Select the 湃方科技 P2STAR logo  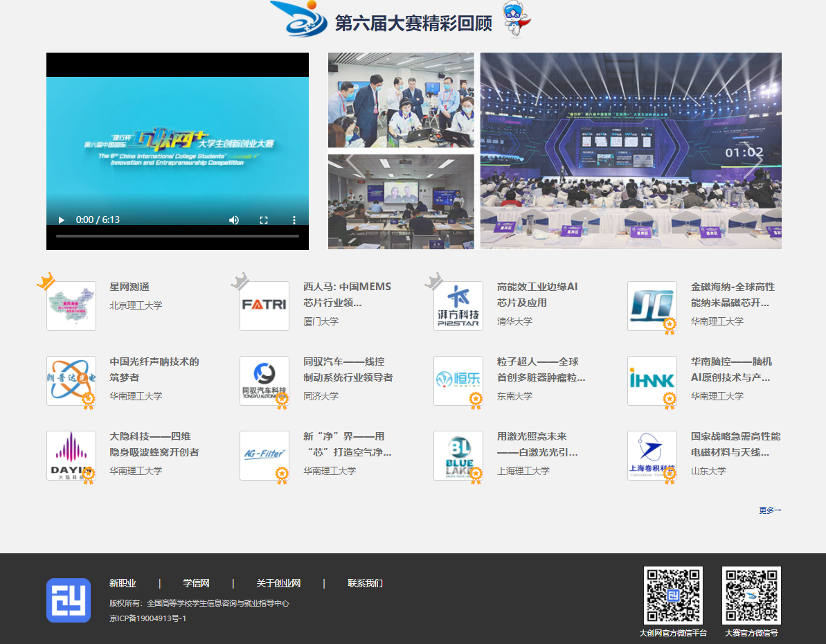[x=458, y=305]
